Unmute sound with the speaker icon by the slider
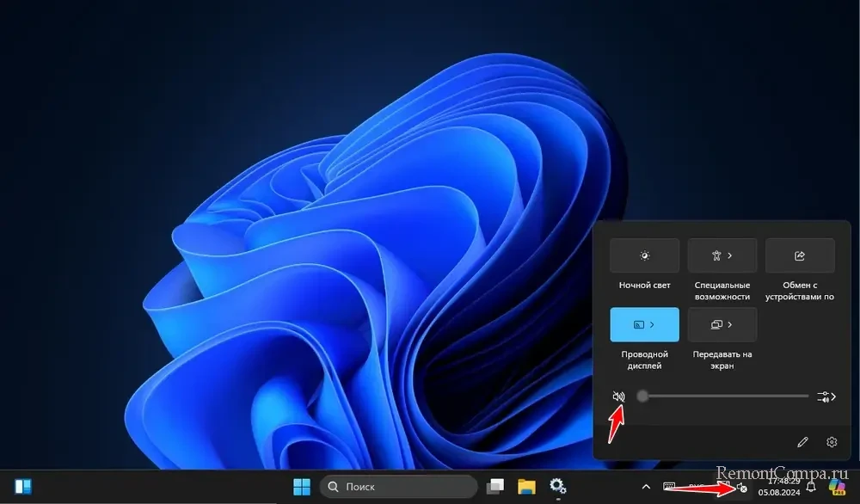860x504 pixels. (618, 396)
